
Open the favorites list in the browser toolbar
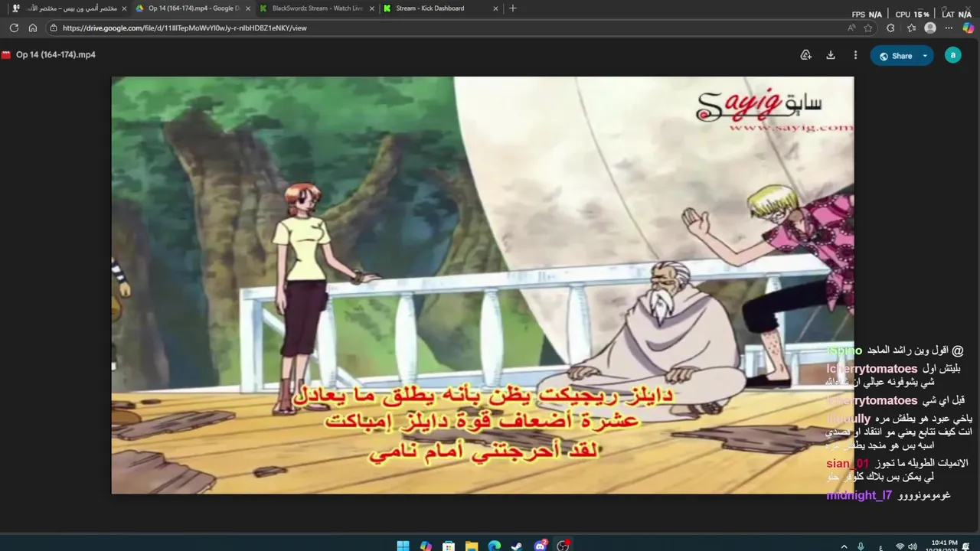911,28
